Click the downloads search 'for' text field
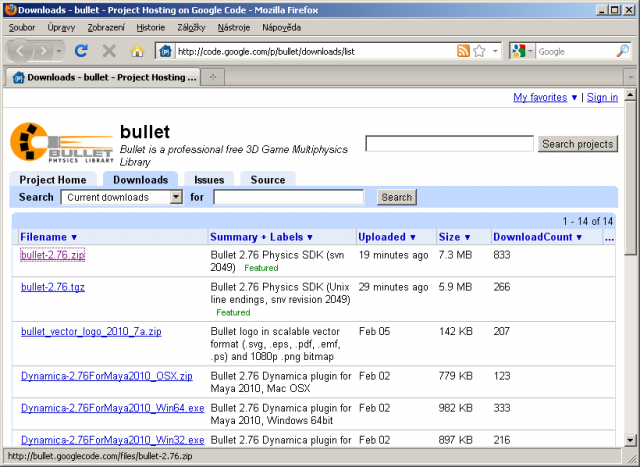640x467 pixels. tap(289, 197)
